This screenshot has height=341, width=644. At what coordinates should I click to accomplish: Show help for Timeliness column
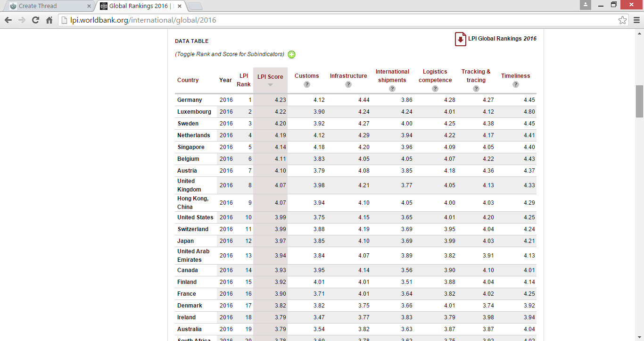coord(516,84)
